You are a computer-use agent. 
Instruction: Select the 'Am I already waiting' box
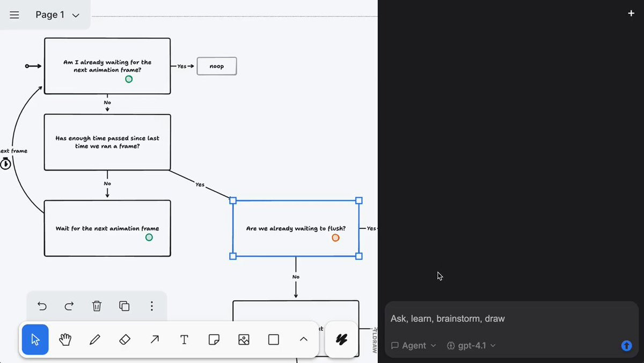[107, 66]
